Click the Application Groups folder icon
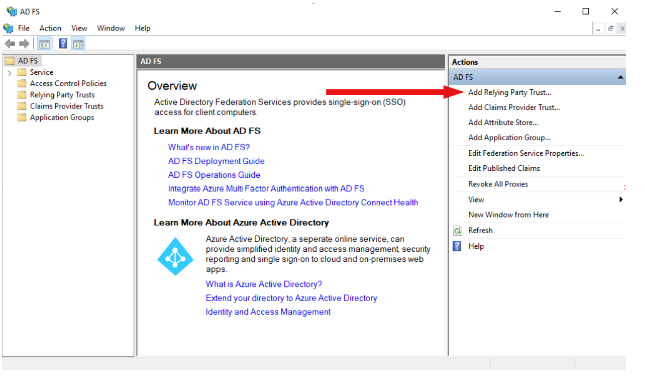This screenshot has width=645, height=376. [x=22, y=117]
